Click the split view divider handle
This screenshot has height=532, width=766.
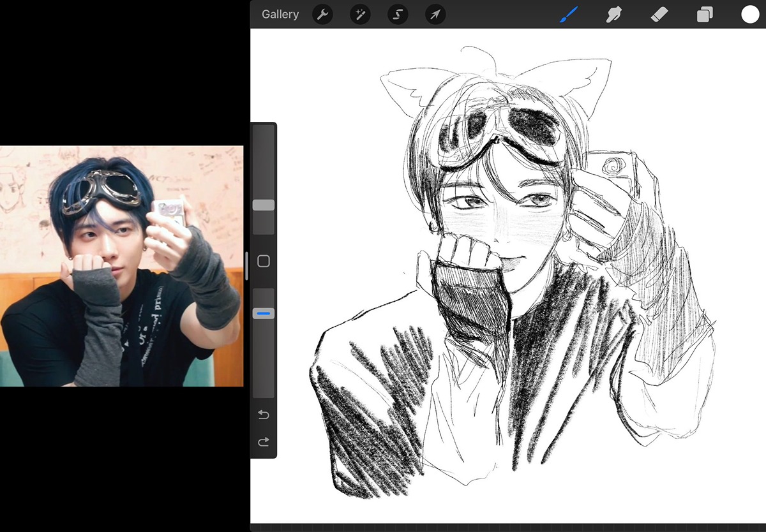click(x=246, y=266)
